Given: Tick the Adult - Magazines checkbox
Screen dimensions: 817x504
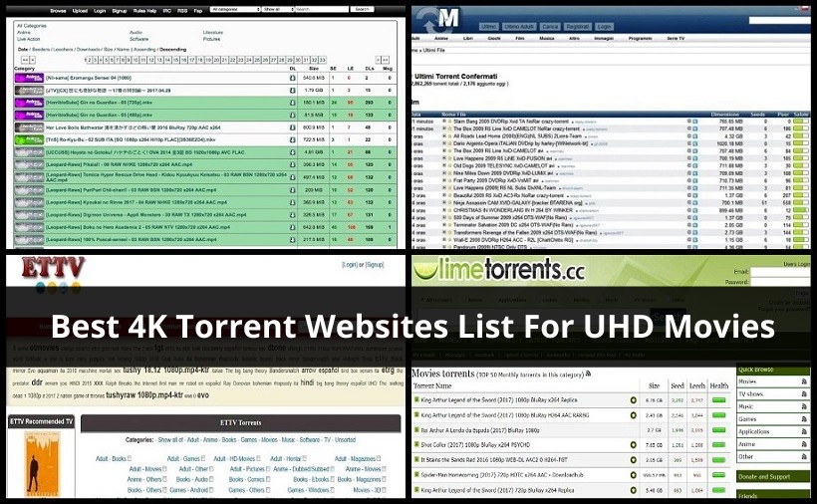Looking at the screenshot, I should (379, 459).
